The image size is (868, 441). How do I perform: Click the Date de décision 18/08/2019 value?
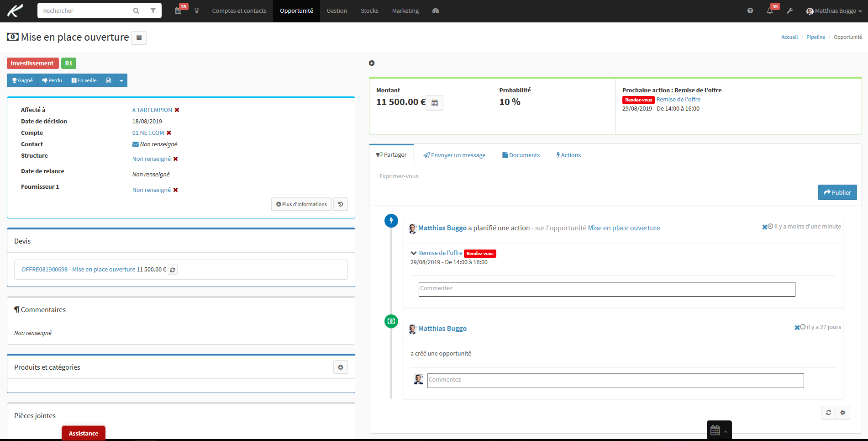click(x=147, y=122)
